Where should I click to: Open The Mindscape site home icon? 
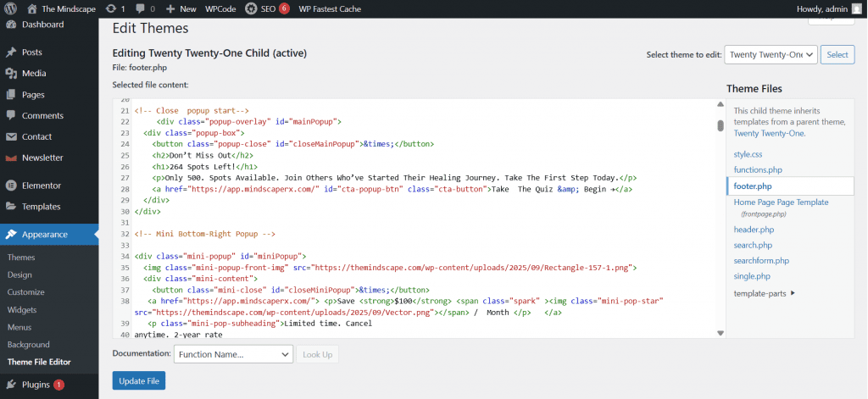[32, 8]
